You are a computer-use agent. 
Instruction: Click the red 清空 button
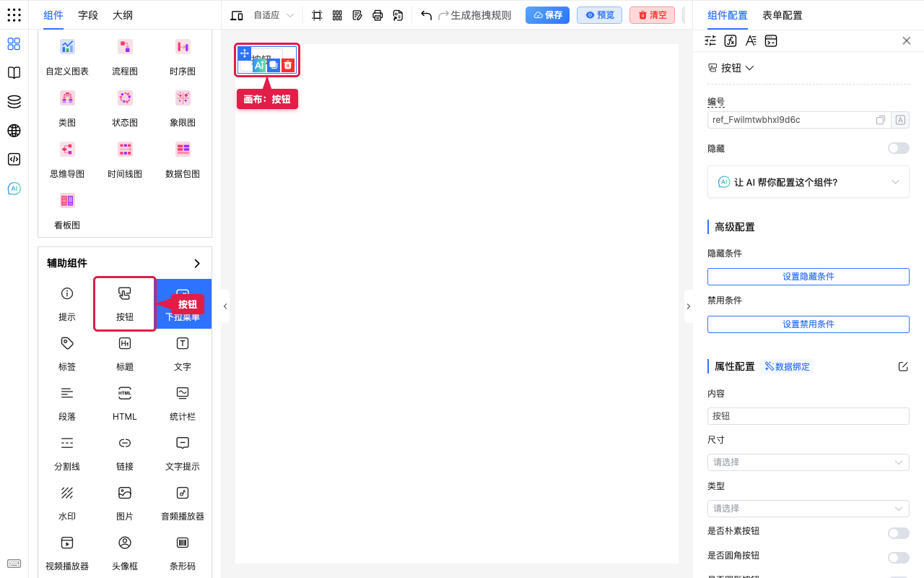[652, 15]
